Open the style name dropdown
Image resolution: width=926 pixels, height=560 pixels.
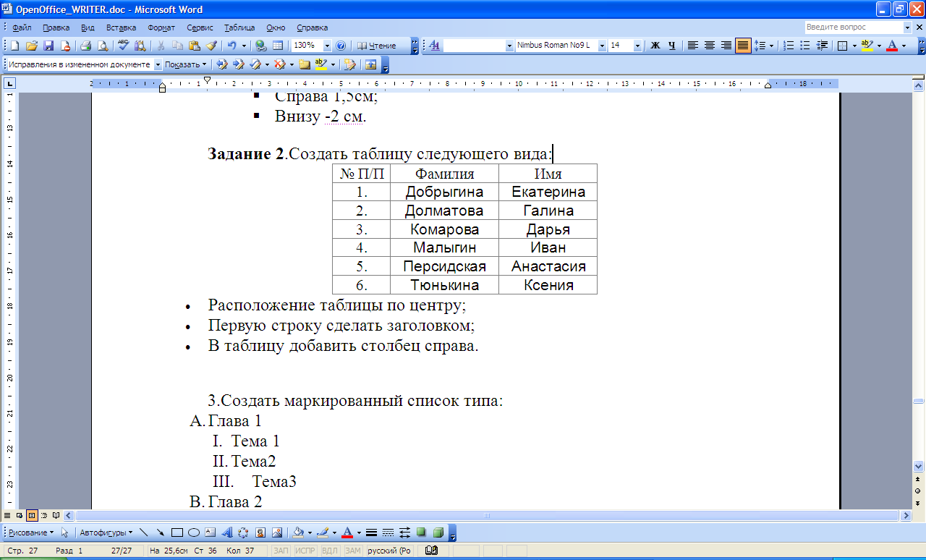point(509,46)
